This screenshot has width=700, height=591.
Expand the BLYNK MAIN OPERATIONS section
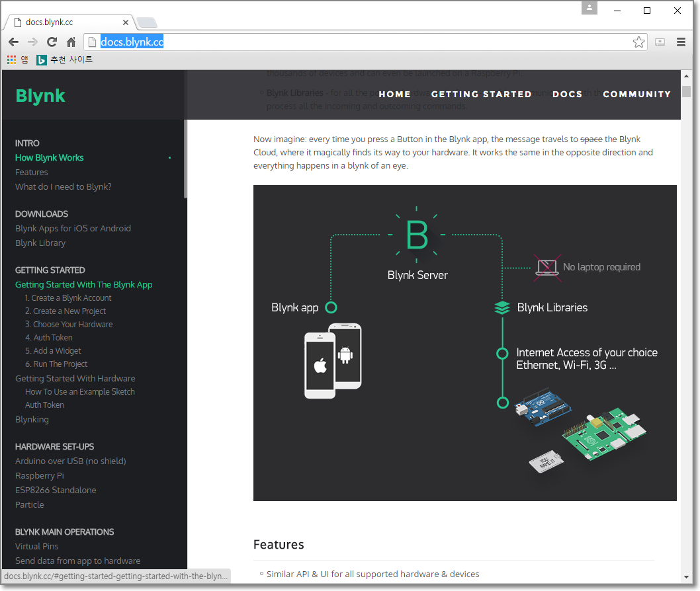pyautogui.click(x=64, y=532)
